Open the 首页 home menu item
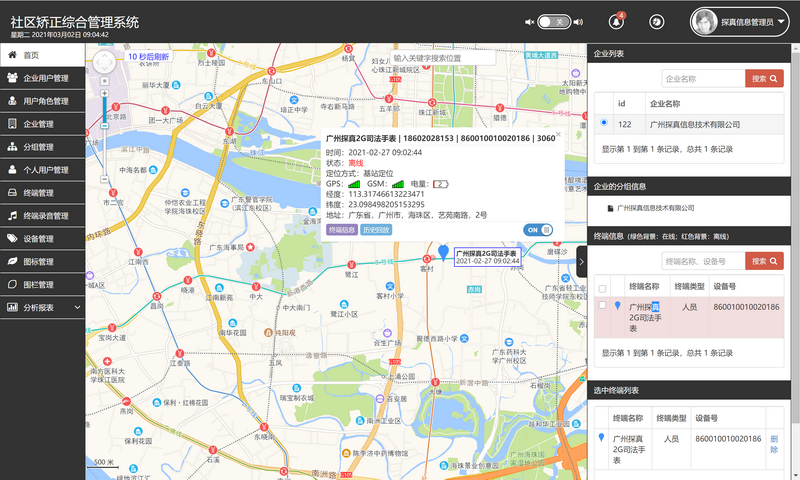This screenshot has height=480, width=800. coord(42,55)
